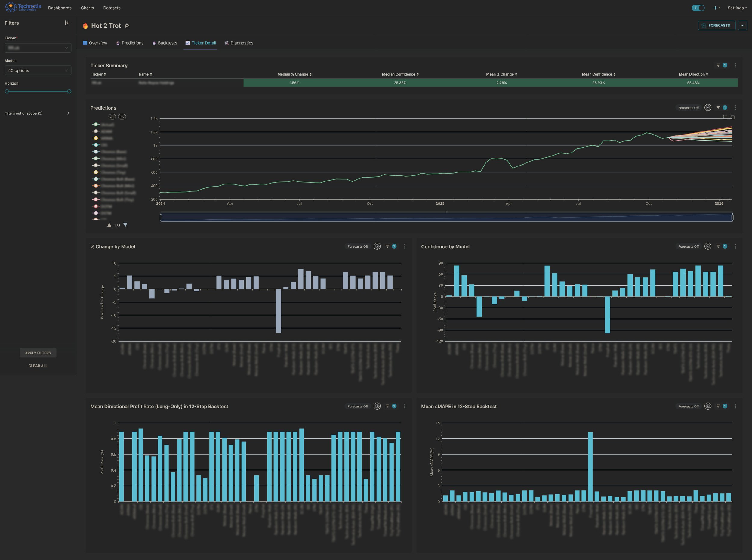Viewport: 752px width, 560px height.
Task: Click the Technotia Laboratories logo
Action: (23, 7)
